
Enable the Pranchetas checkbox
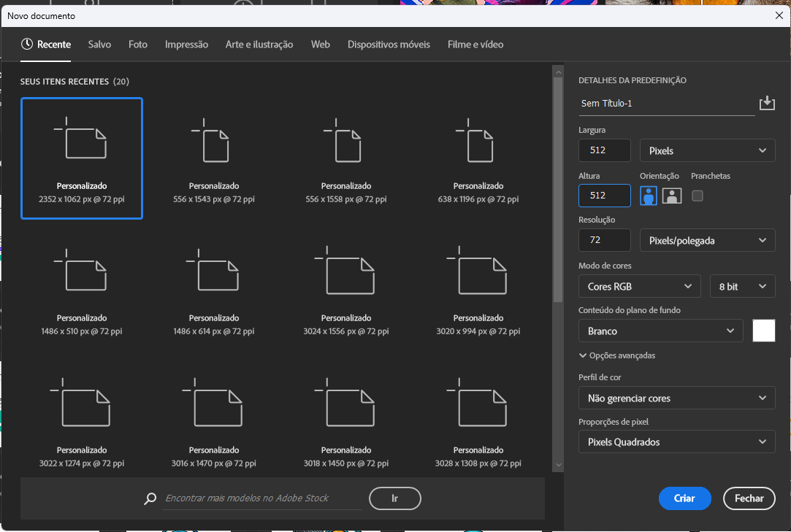point(698,196)
